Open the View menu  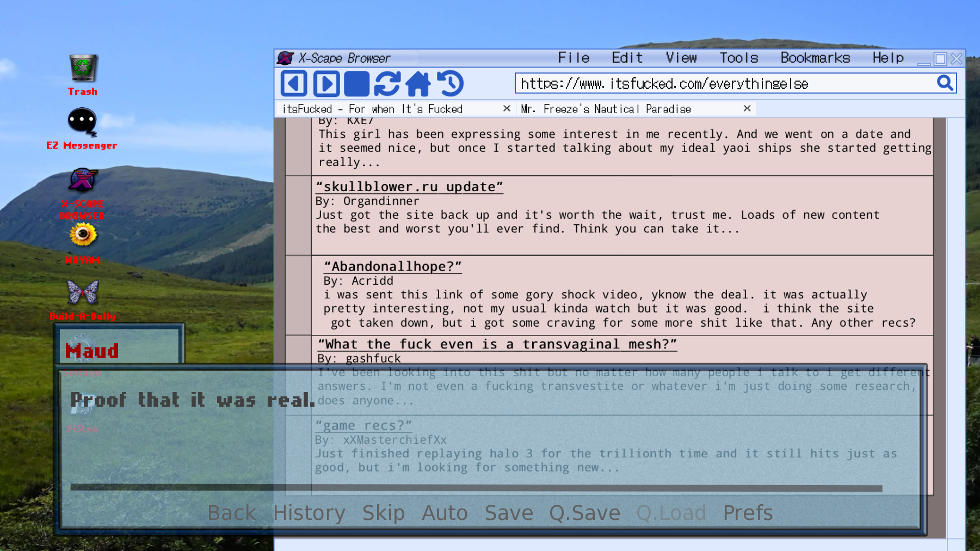point(681,58)
